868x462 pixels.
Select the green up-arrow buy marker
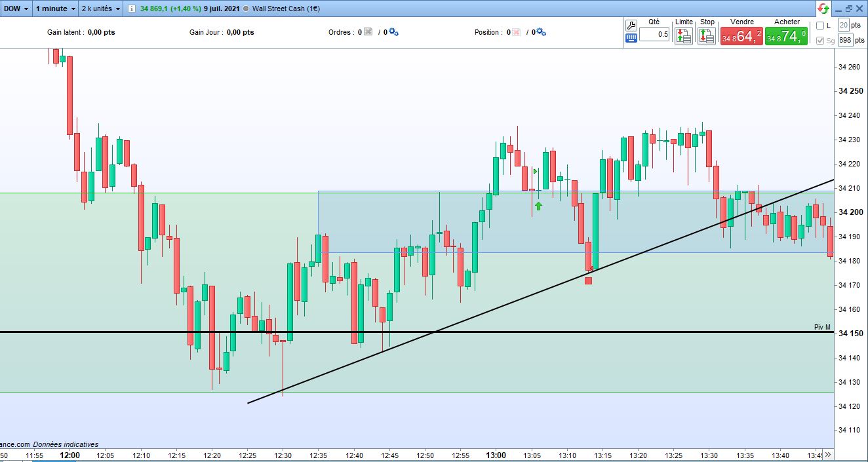538,206
